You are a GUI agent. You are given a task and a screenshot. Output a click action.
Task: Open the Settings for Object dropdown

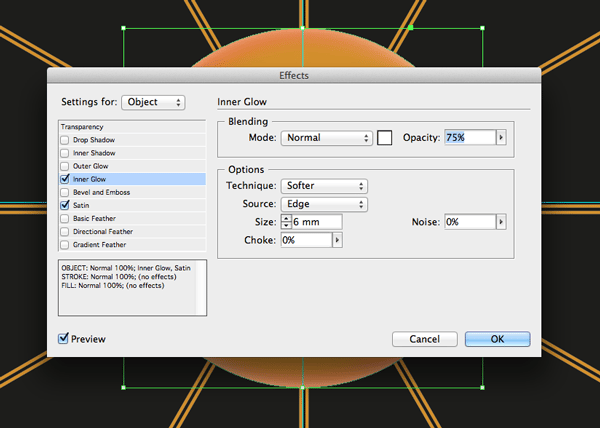pyautogui.click(x=153, y=102)
